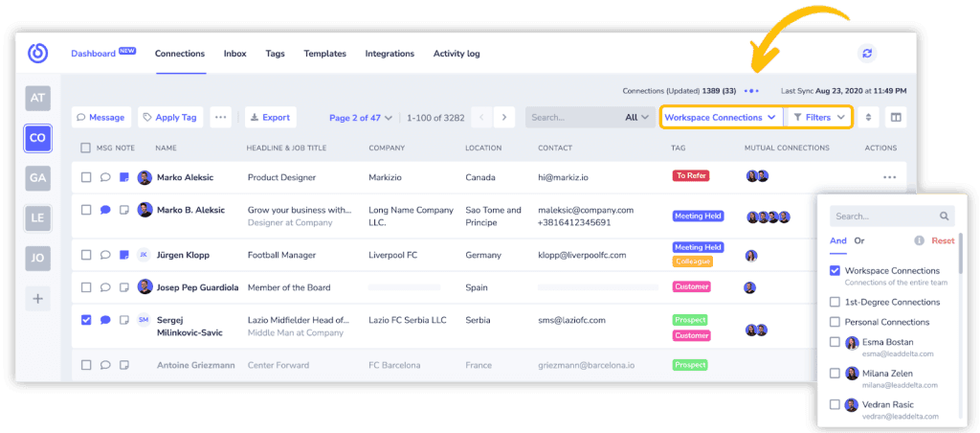Viewport: 980px width, 433px height.
Task: Toggle the select-all checkbox in table header
Action: [x=86, y=148]
